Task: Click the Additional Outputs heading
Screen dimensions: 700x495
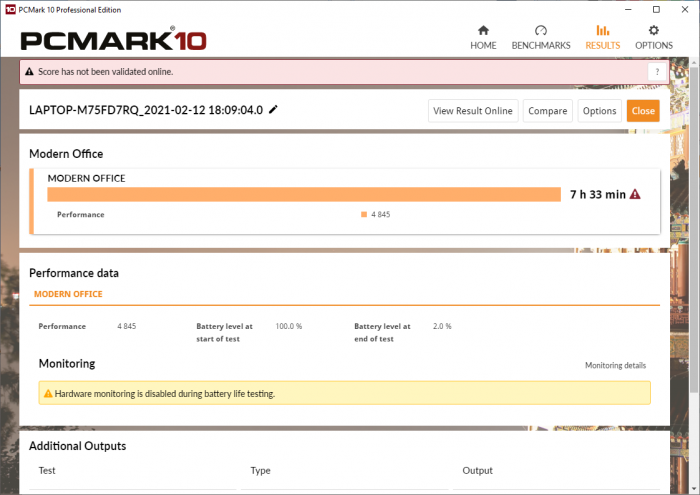Action: point(77,446)
